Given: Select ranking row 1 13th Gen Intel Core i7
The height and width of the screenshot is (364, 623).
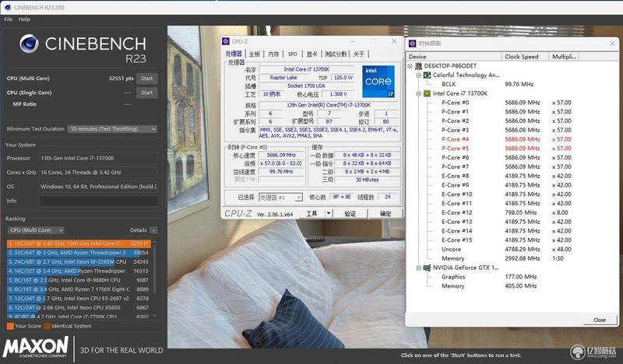Looking at the screenshot, I should tap(79, 243).
